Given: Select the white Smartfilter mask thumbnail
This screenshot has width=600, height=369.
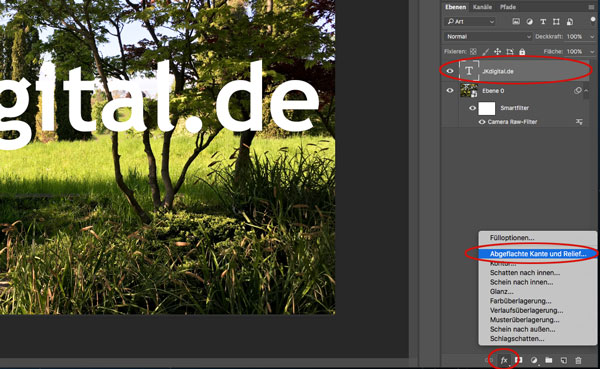Looking at the screenshot, I should [487, 108].
